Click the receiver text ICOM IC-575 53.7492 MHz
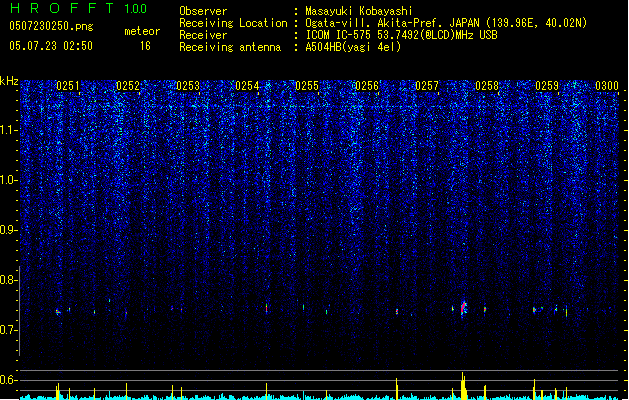Screen dimensions: 629x400 coord(401,35)
